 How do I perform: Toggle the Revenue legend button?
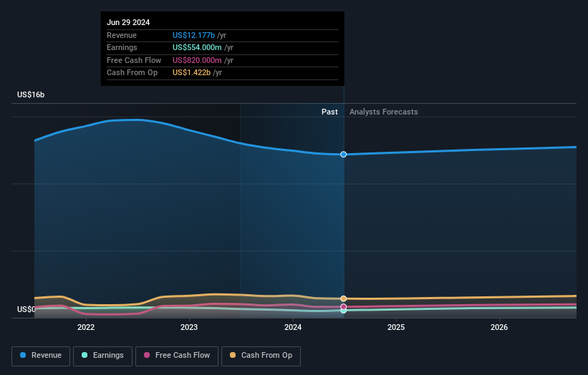click(x=41, y=356)
